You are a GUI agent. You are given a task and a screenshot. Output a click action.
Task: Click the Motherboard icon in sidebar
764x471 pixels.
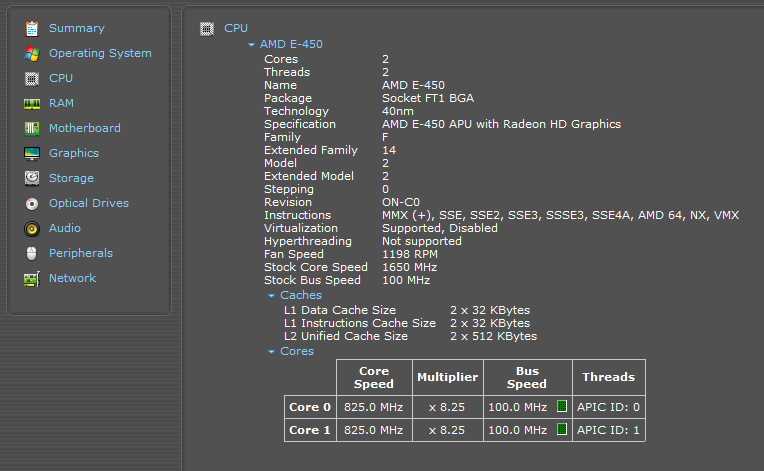tap(32, 128)
